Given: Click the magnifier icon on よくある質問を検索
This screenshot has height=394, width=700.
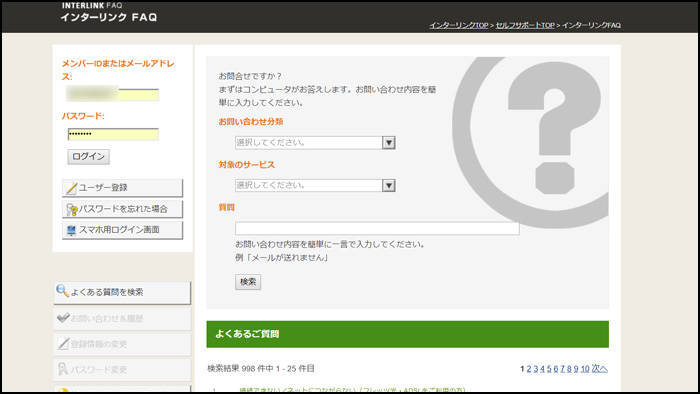Looking at the screenshot, I should click(62, 291).
